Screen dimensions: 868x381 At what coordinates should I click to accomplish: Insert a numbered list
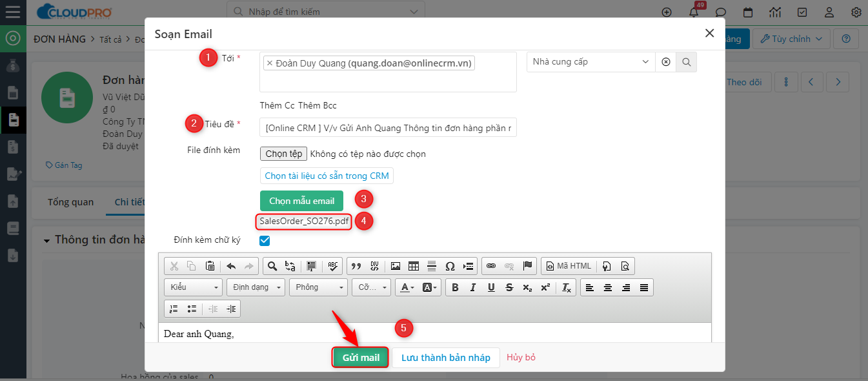174,309
